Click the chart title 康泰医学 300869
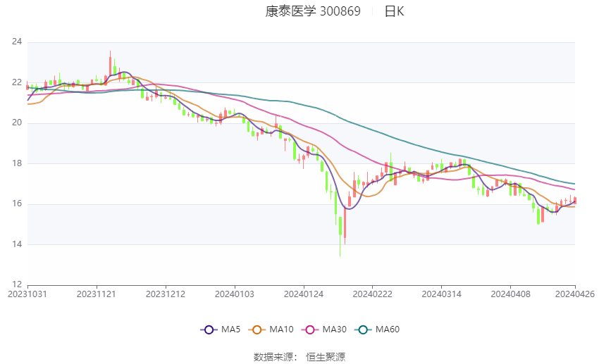This screenshot has height=364, width=599. pyautogui.click(x=313, y=11)
